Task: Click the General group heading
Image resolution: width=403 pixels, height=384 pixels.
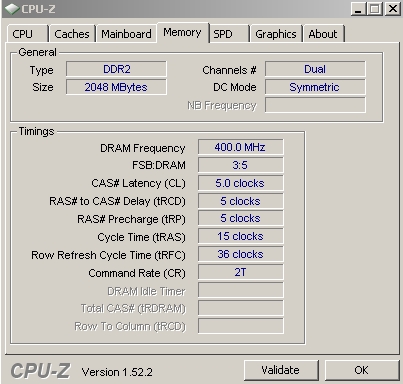Action: tap(37, 52)
